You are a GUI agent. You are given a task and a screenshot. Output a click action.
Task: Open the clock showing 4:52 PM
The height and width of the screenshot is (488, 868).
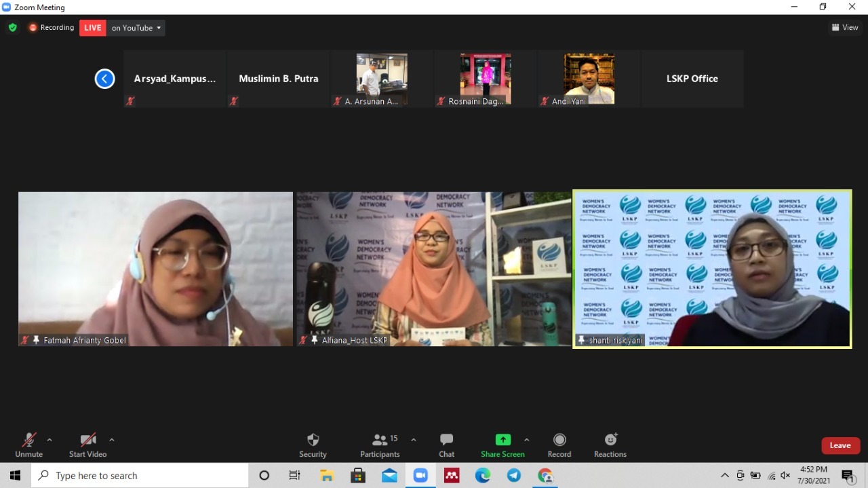pyautogui.click(x=814, y=475)
